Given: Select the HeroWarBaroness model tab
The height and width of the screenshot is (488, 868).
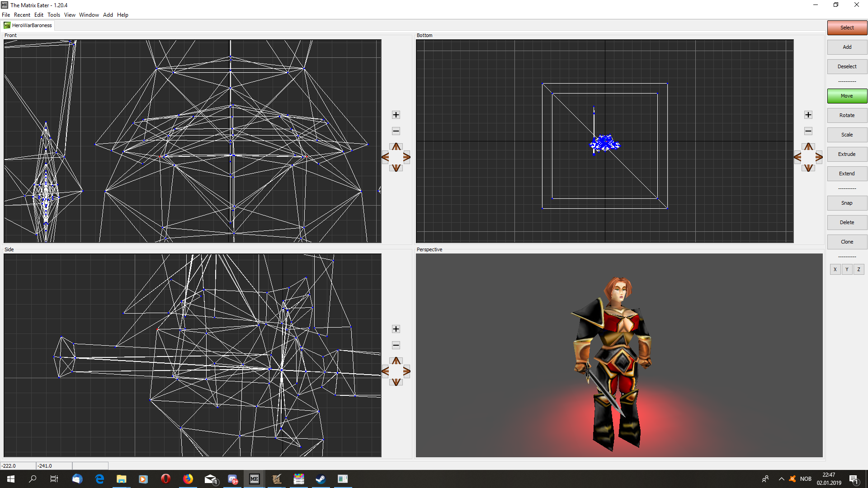Looking at the screenshot, I should (x=28, y=25).
